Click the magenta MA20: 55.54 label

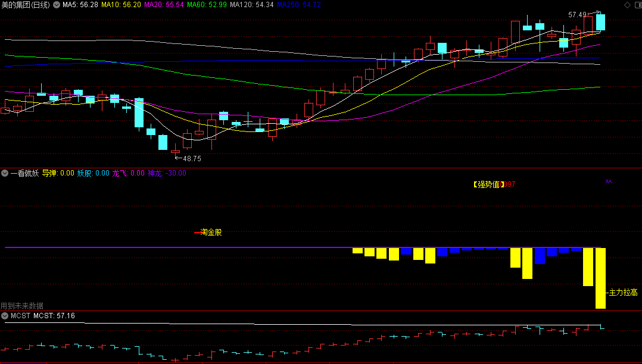click(164, 5)
